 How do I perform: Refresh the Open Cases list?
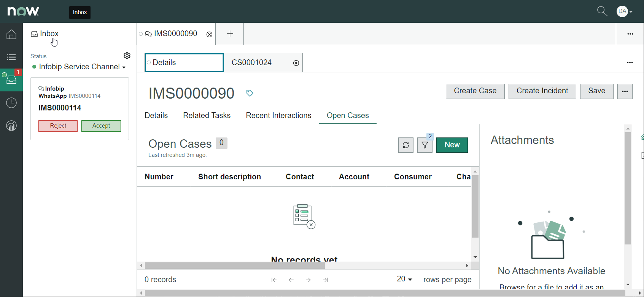click(x=405, y=145)
